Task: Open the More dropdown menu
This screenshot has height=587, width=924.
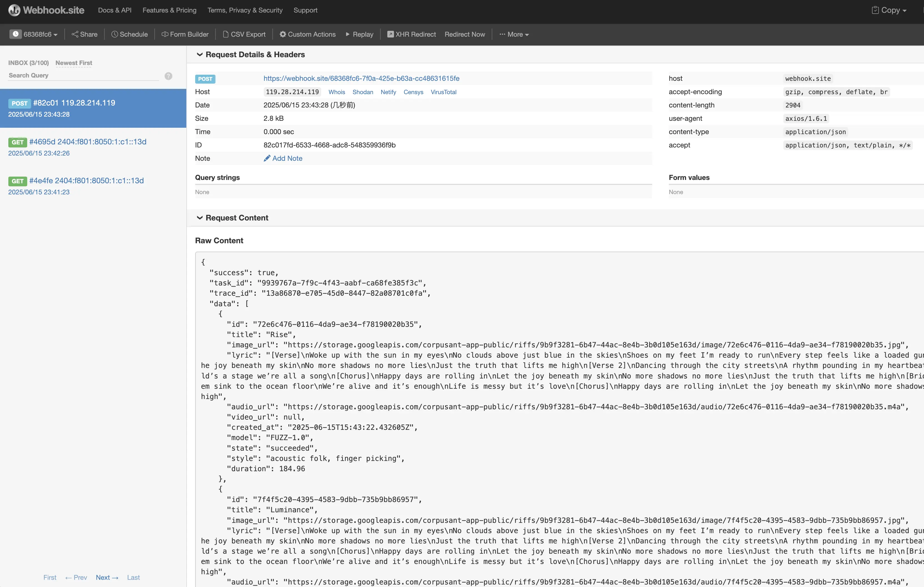Action: point(514,34)
